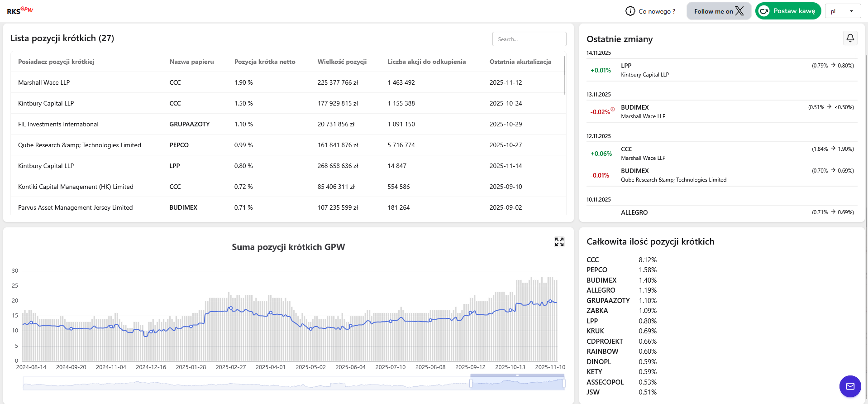Open the floating mail contact button

pos(850,386)
